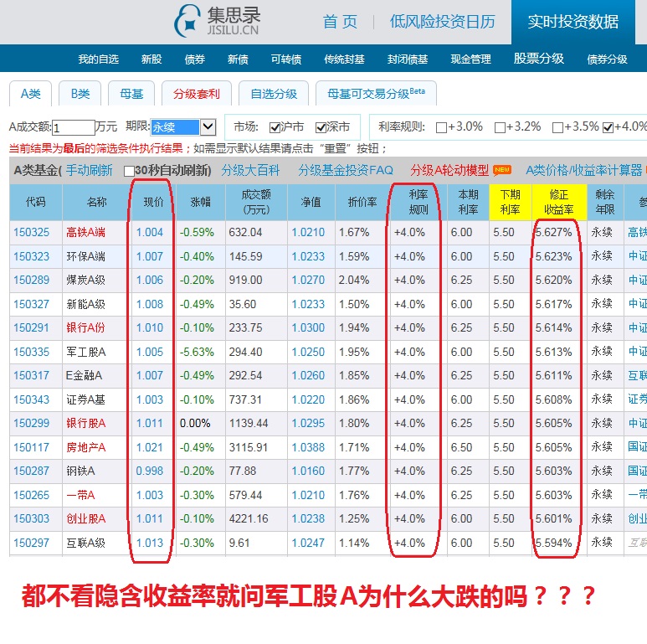The height and width of the screenshot is (644, 647).
Task: Select discount rate 2.04% in 煤炭A级 row
Action: click(x=354, y=281)
